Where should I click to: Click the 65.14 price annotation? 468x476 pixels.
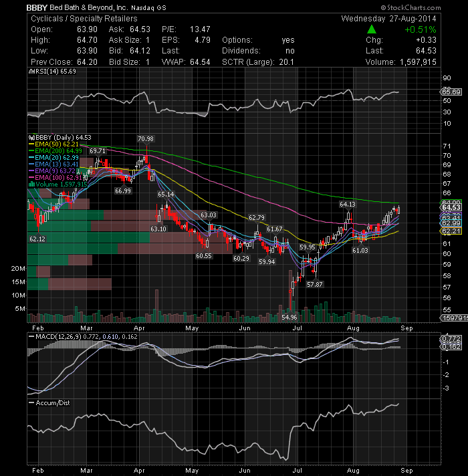coord(166,195)
